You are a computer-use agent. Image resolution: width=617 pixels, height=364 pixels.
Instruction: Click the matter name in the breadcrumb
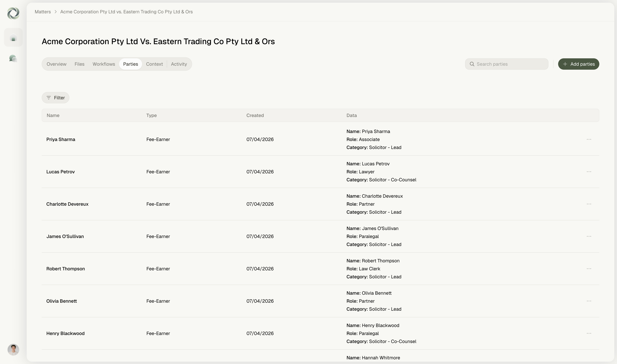tap(126, 12)
